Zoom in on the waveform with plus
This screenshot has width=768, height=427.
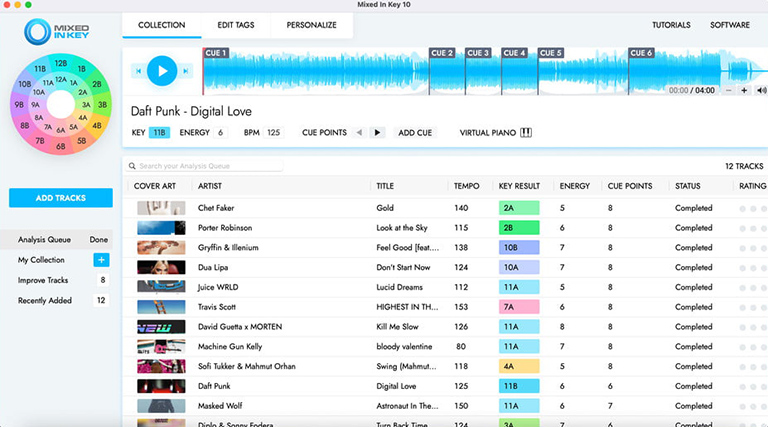[744, 90]
